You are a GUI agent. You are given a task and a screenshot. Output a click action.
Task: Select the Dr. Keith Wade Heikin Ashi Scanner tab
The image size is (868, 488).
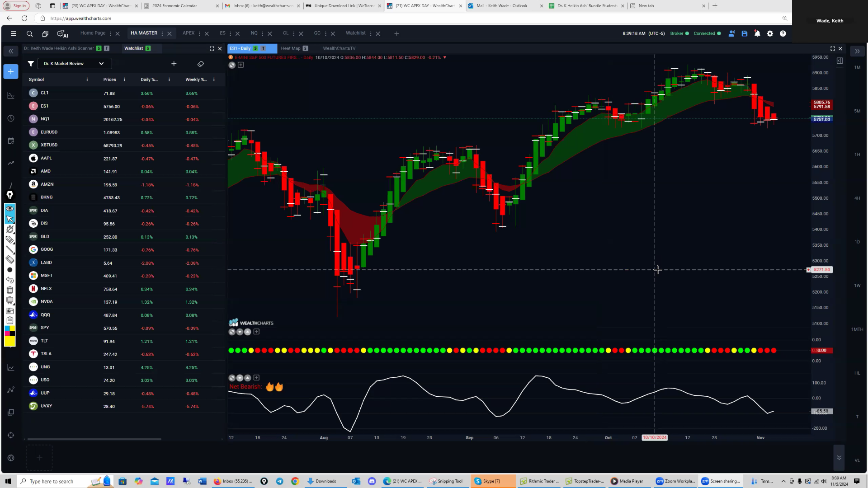tap(59, 48)
